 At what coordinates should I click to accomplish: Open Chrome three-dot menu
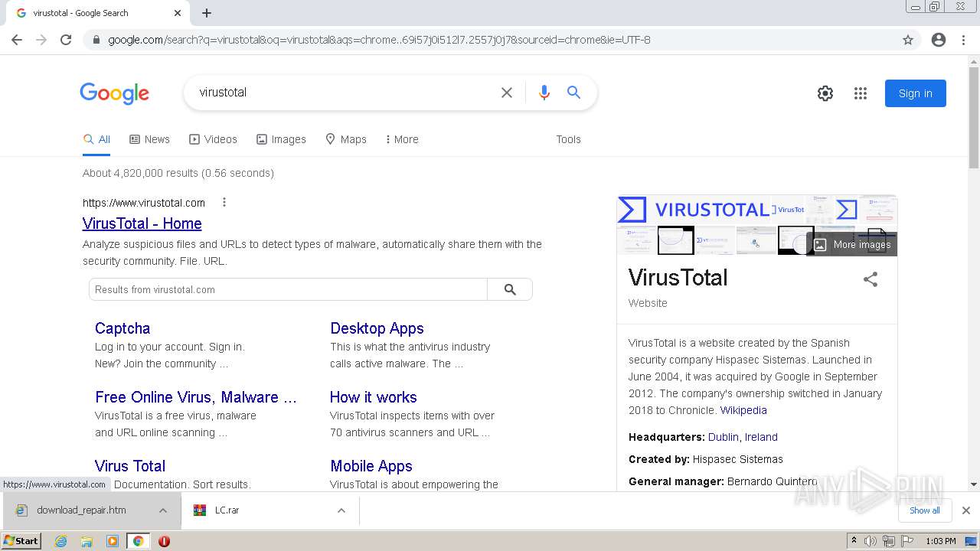[x=963, y=40]
